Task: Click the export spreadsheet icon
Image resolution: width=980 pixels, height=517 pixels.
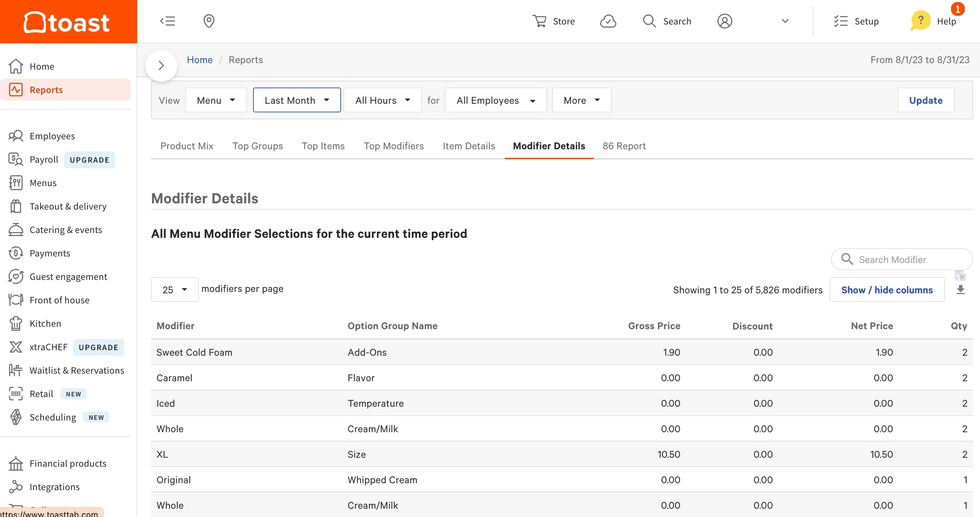Action: 961,275
